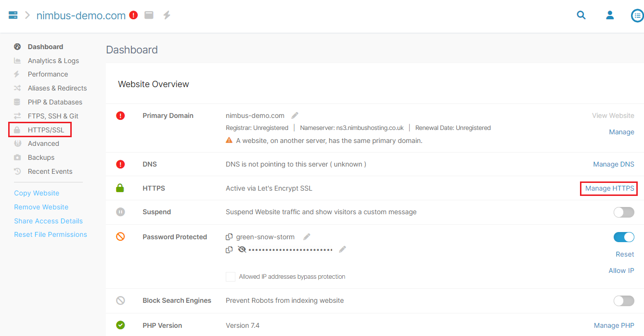Image resolution: width=644 pixels, height=336 pixels.
Task: Click the Manage HTTPS link
Action: click(609, 188)
